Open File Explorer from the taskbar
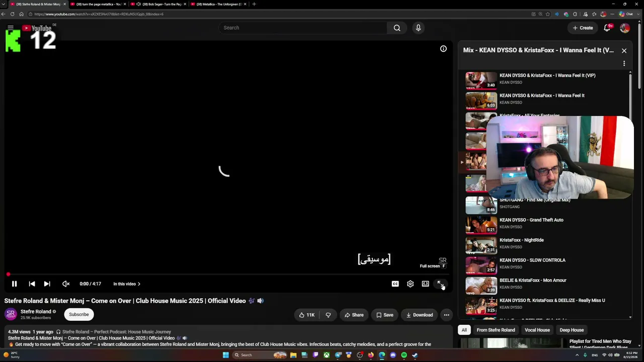The image size is (644, 362). click(293, 355)
